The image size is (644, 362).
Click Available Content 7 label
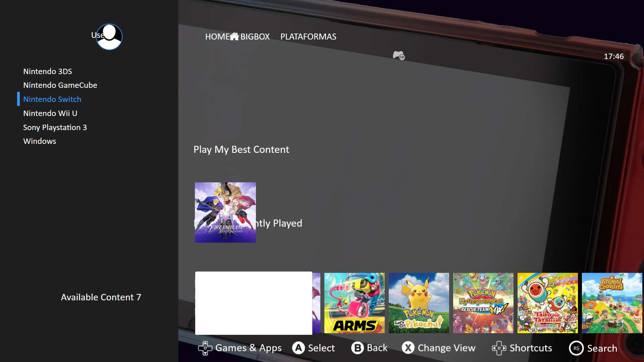pyautogui.click(x=101, y=297)
